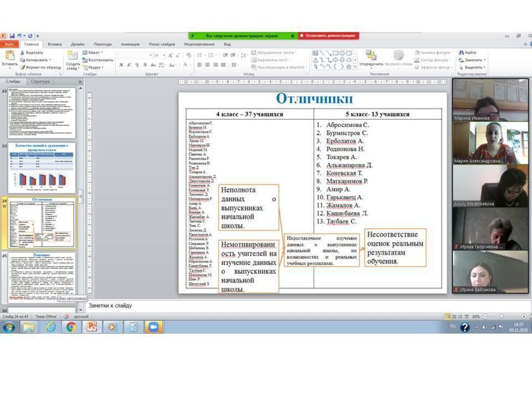Click the Cut (Вырезать) scissors icon

tap(22, 52)
